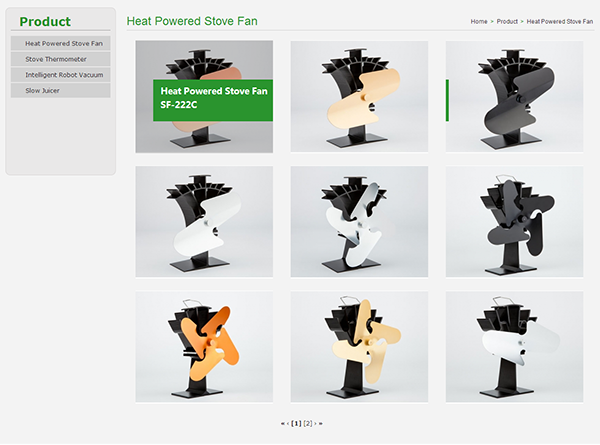The image size is (600, 445).
Task: Click the Product breadcrumb link
Action: [x=507, y=21]
